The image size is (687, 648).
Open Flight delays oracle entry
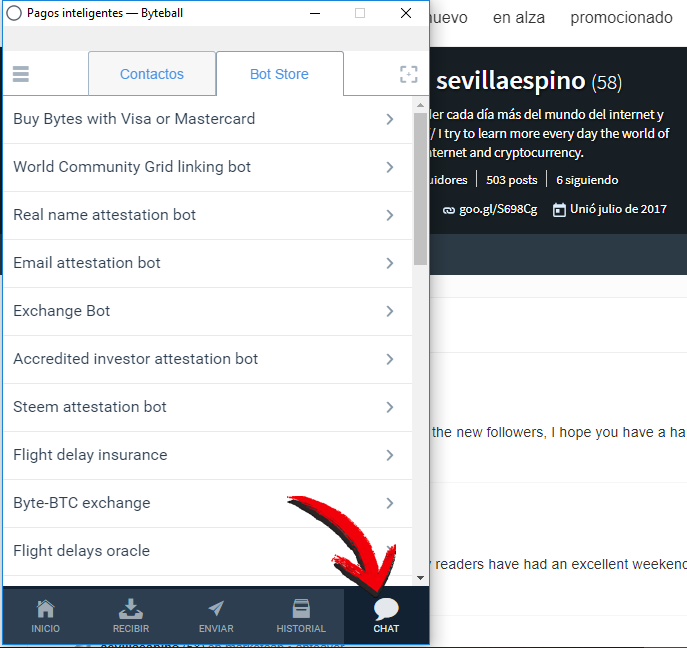(208, 551)
